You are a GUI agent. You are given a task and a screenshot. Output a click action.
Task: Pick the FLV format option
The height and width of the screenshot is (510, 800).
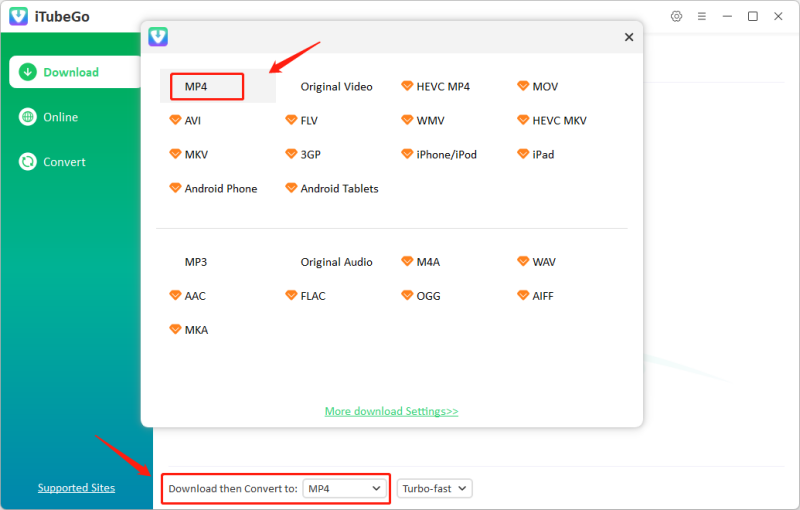tap(309, 121)
